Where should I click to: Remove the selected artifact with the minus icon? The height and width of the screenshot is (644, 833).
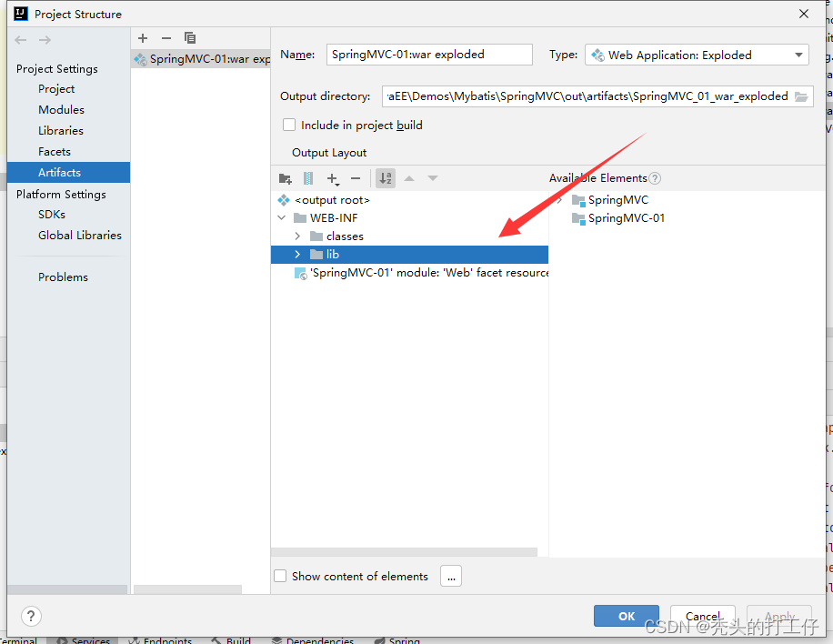(166, 38)
